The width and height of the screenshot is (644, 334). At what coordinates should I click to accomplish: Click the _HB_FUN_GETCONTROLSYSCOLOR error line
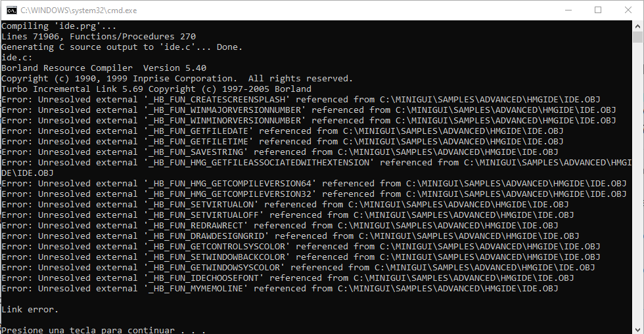301,246
